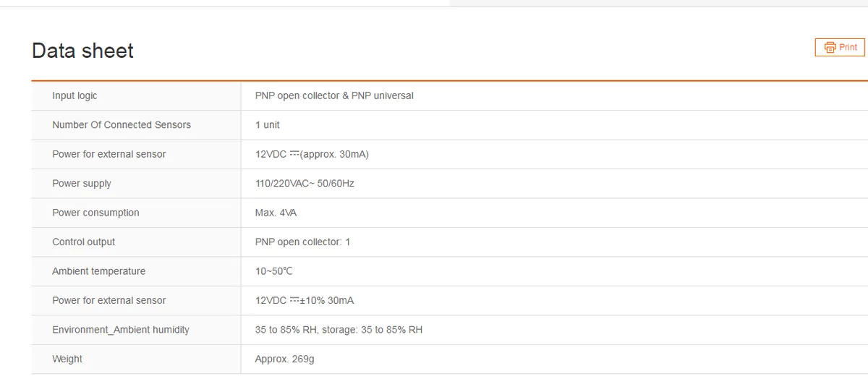Click the Control output row label
The width and height of the screenshot is (868, 379).
click(83, 242)
